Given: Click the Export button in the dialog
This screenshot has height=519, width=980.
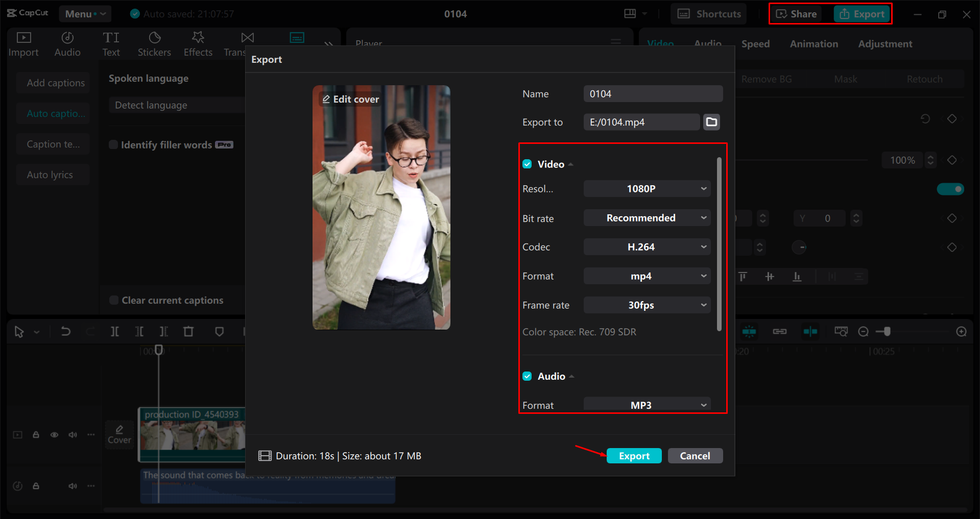Looking at the screenshot, I should tap(634, 456).
